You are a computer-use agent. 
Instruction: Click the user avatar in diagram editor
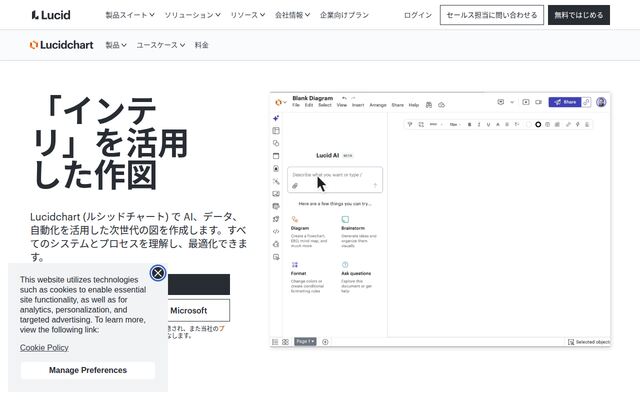601,102
